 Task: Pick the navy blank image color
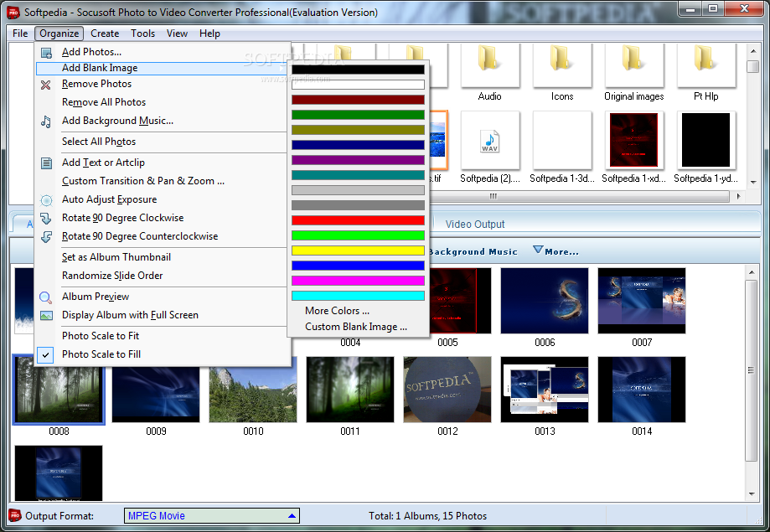[358, 145]
